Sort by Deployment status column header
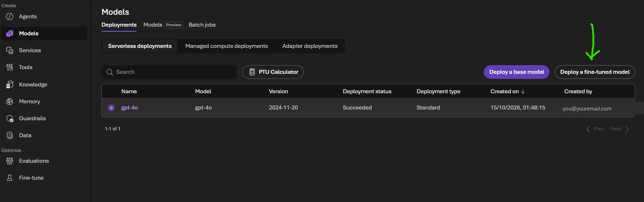The image size is (644, 202). tap(367, 91)
